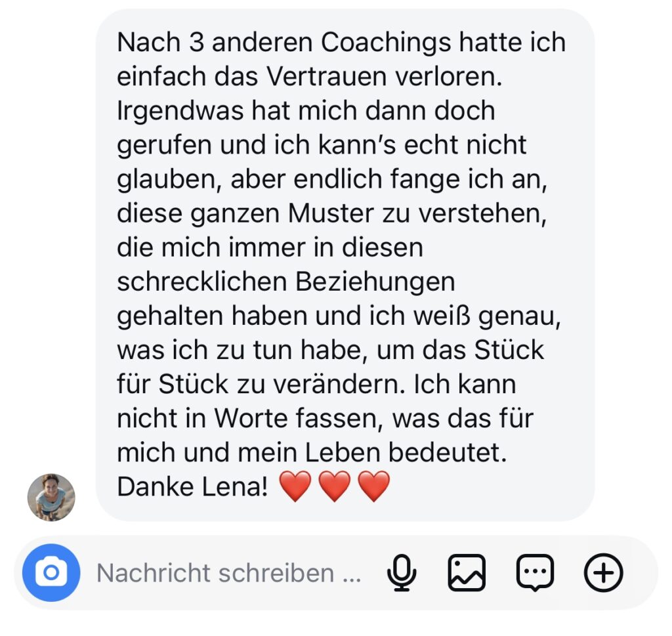Tap the last red heart emoji

tap(374, 486)
